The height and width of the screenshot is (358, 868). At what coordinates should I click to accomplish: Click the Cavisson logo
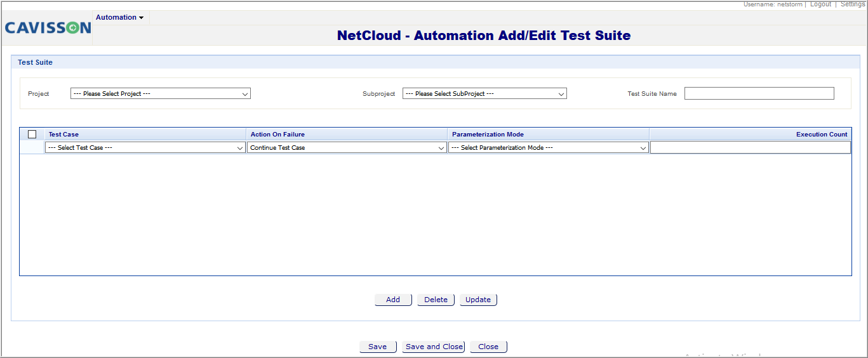48,29
